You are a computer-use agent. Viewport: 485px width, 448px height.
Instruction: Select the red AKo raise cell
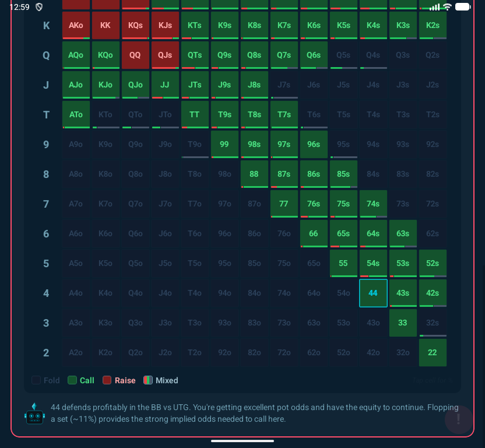click(x=76, y=26)
